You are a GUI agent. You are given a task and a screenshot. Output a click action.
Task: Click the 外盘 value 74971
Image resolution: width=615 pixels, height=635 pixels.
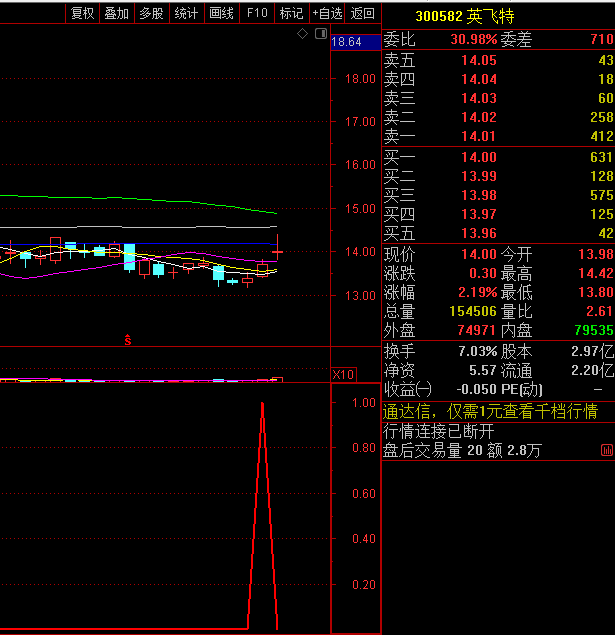coord(477,330)
